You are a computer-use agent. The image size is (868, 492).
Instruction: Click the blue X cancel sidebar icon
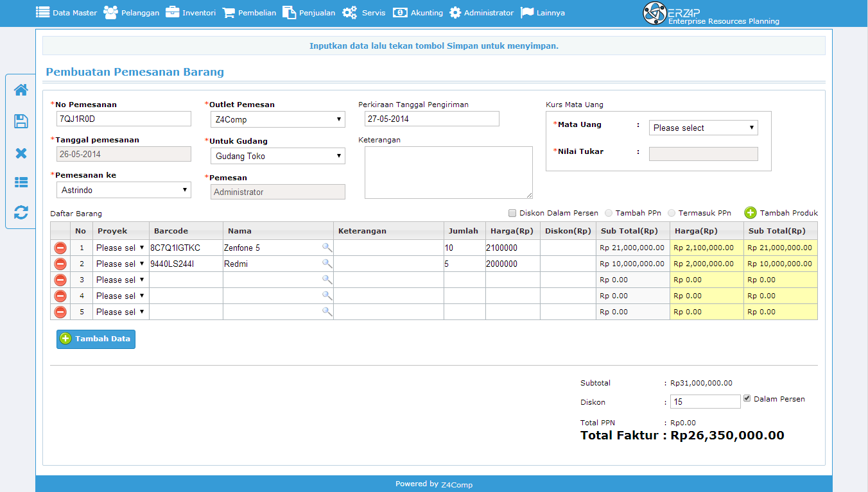(21, 153)
